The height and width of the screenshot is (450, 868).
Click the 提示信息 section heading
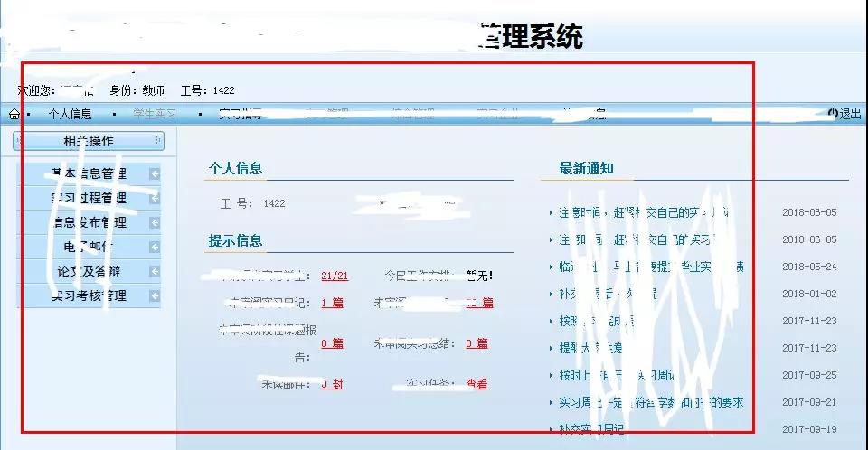tap(235, 240)
